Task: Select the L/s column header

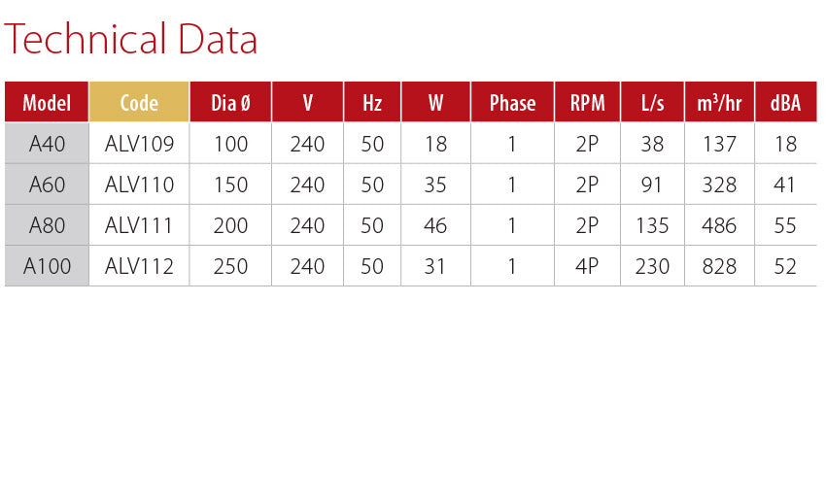Action: pos(652,103)
